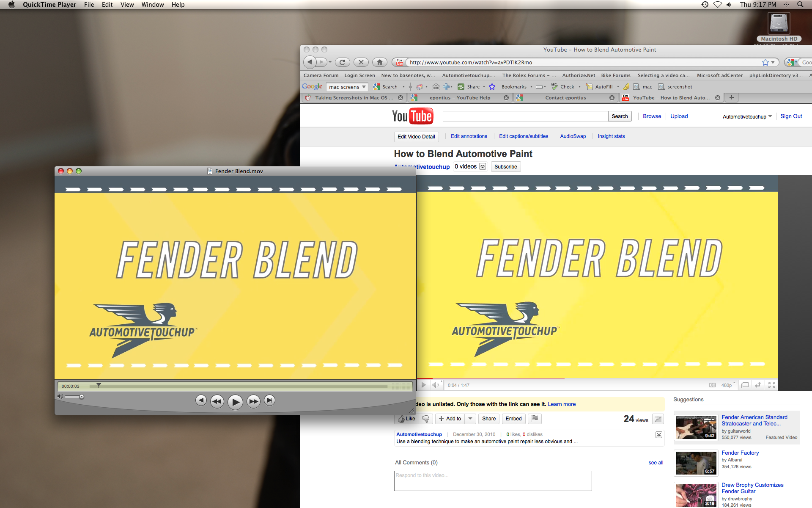Switch to Contact epontius tab

(565, 98)
